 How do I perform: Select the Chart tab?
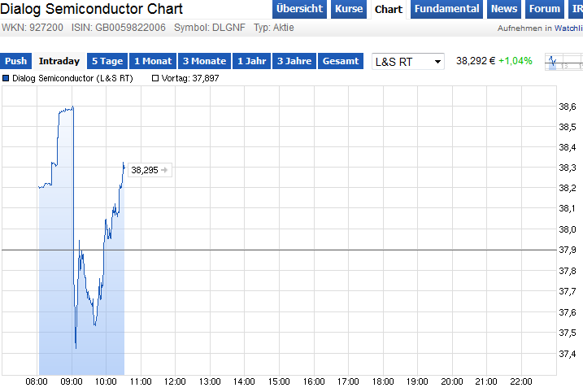coord(389,9)
